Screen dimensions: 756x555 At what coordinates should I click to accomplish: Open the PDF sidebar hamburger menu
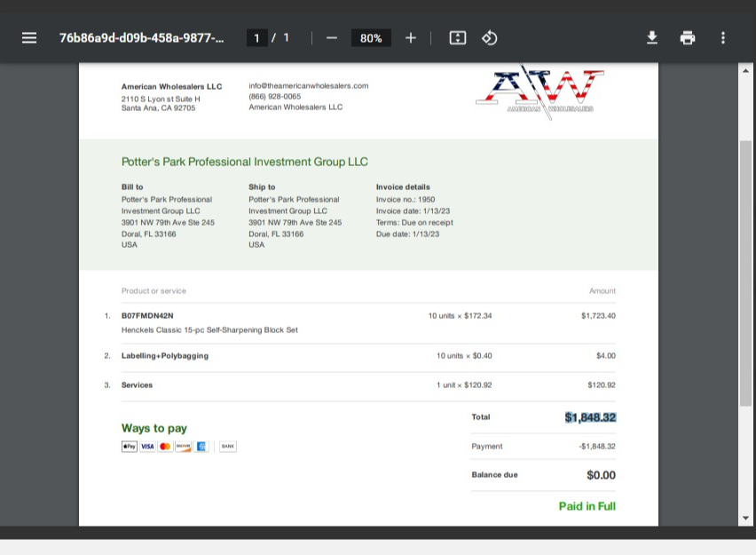(x=29, y=37)
